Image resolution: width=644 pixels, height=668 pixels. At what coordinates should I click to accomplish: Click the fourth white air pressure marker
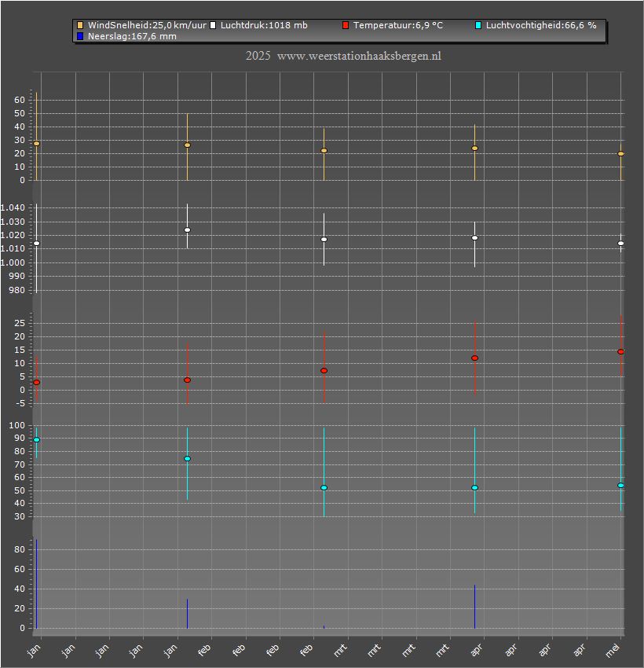pyautogui.click(x=474, y=237)
